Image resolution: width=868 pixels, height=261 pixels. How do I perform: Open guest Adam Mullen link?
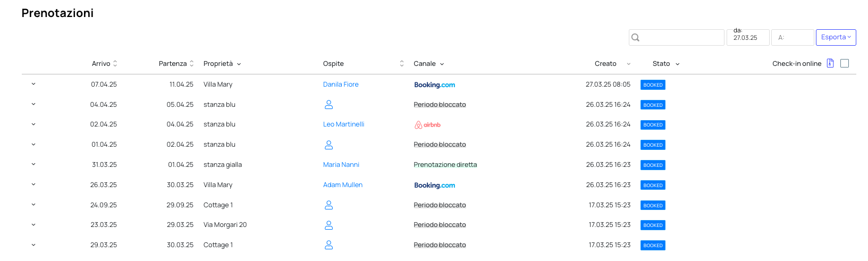click(x=343, y=185)
